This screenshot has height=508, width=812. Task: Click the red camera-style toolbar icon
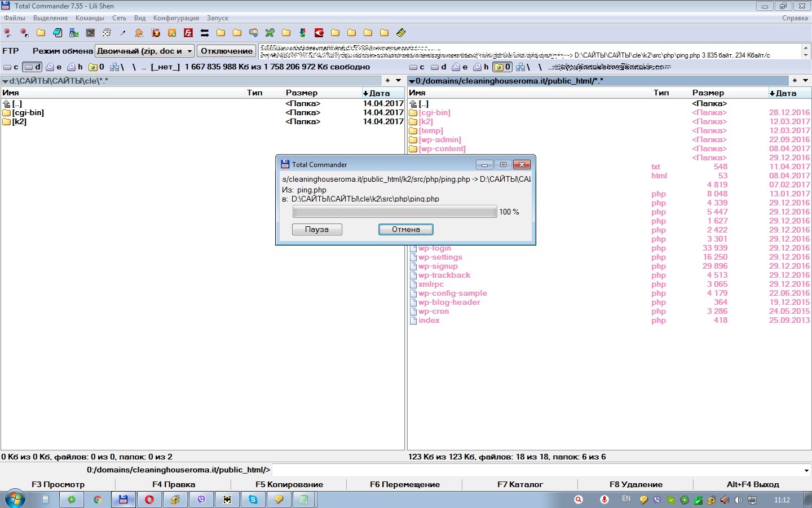[x=319, y=33]
